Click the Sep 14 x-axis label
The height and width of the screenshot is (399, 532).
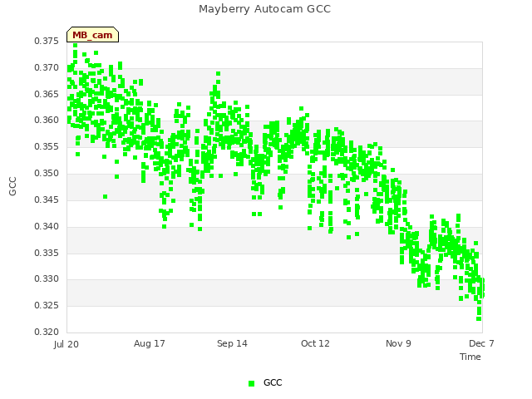[x=232, y=343]
